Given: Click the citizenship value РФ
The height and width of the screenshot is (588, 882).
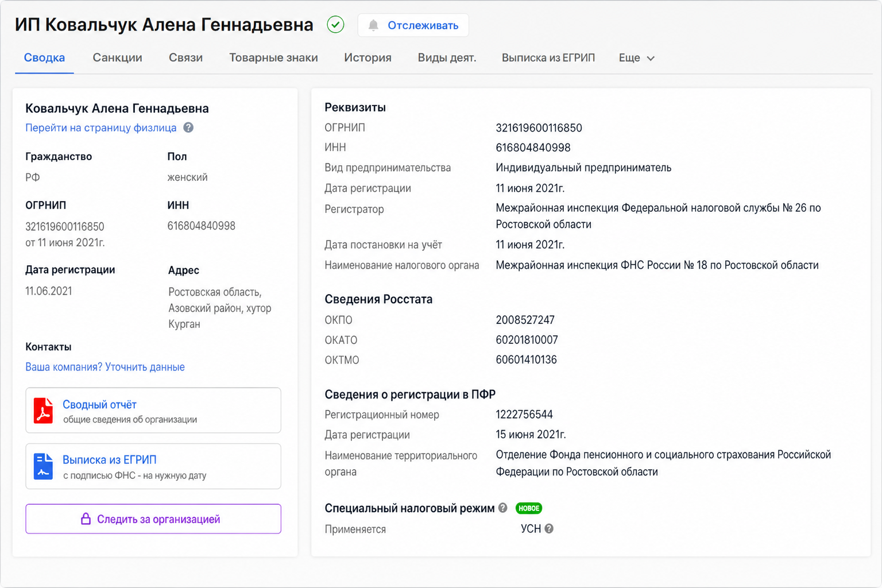Looking at the screenshot, I should [33, 177].
